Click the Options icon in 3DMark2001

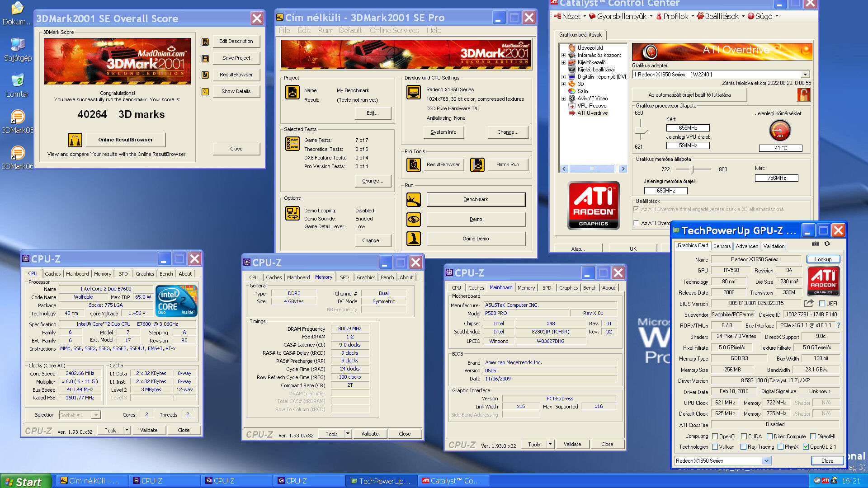pos(292,213)
